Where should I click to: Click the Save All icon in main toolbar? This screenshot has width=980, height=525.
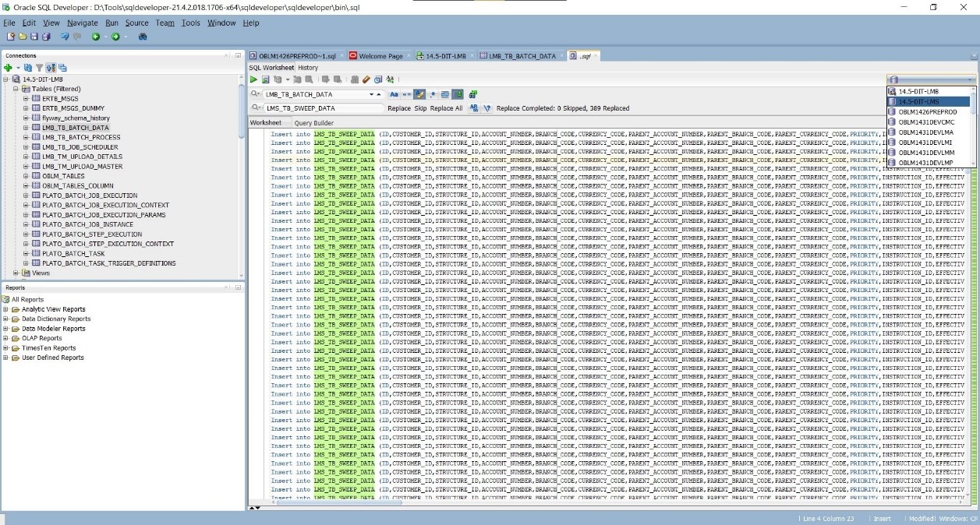pyautogui.click(x=46, y=37)
